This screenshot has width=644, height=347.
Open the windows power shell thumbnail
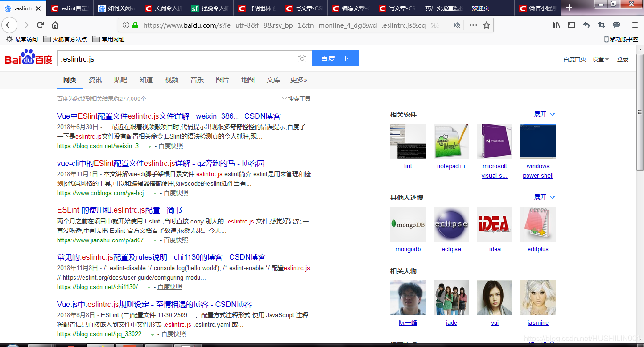point(538,141)
